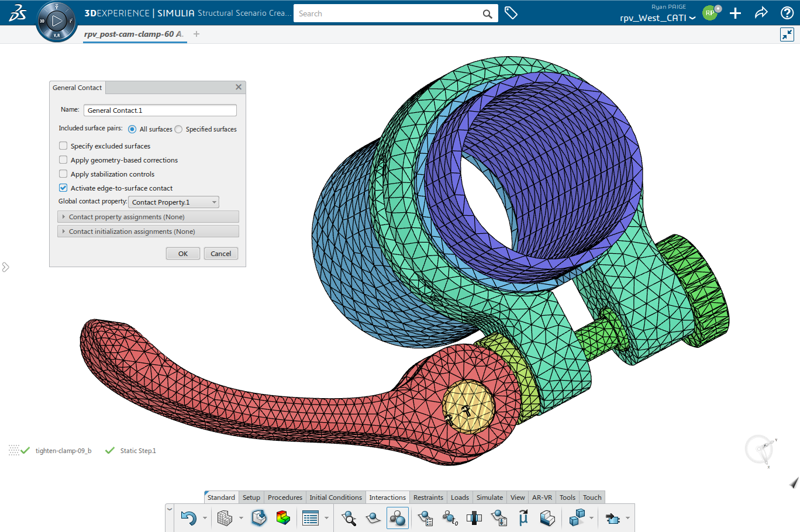Open the Contact Detection tool
The width and height of the screenshot is (800, 532).
click(349, 518)
